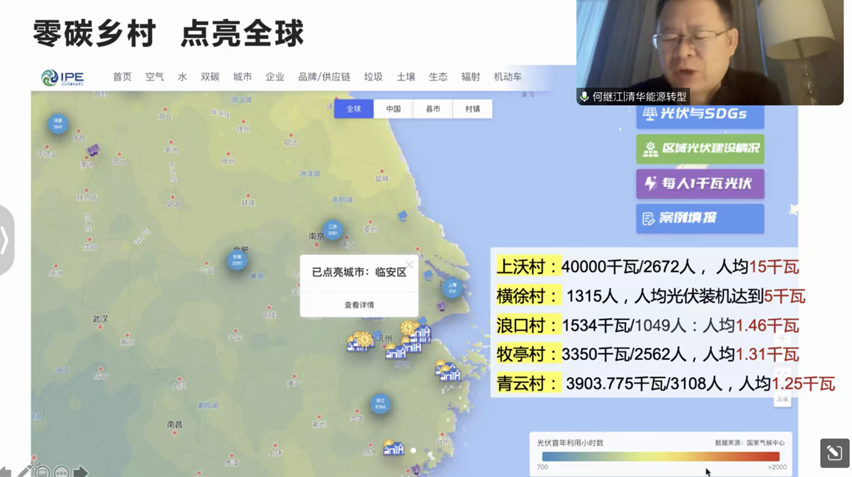Open the 品牌/供应链 navigation menu item
852x477 pixels.
tap(324, 77)
